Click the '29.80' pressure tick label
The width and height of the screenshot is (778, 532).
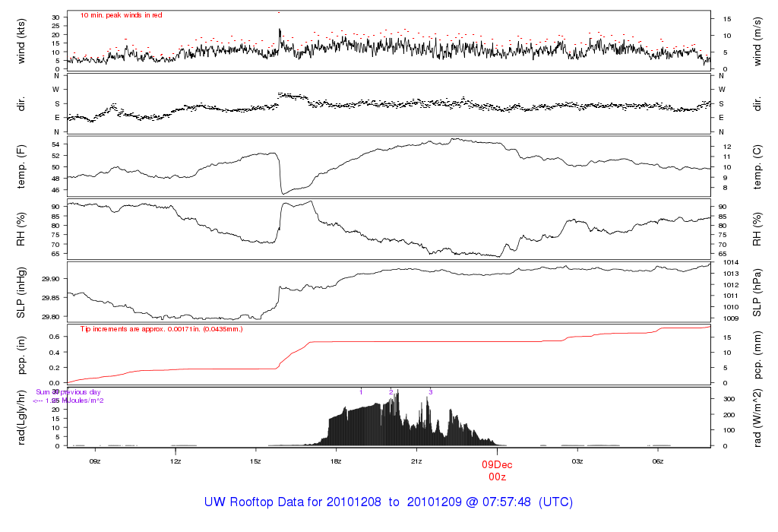[51, 317]
